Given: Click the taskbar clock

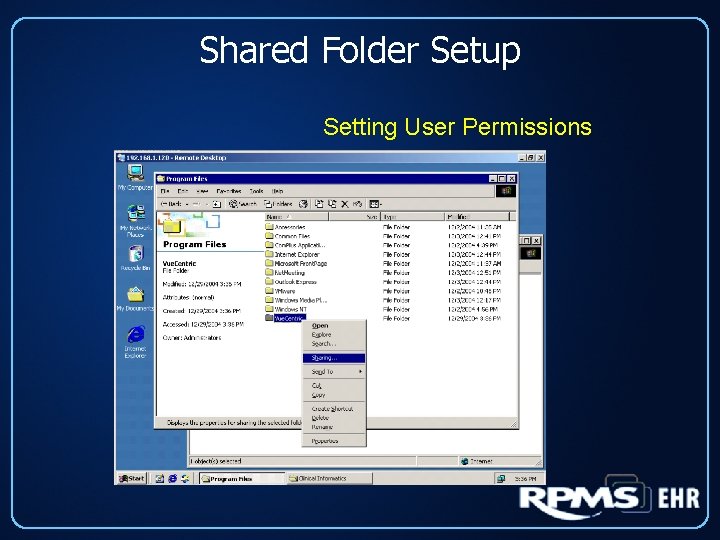Looking at the screenshot, I should (526, 478).
